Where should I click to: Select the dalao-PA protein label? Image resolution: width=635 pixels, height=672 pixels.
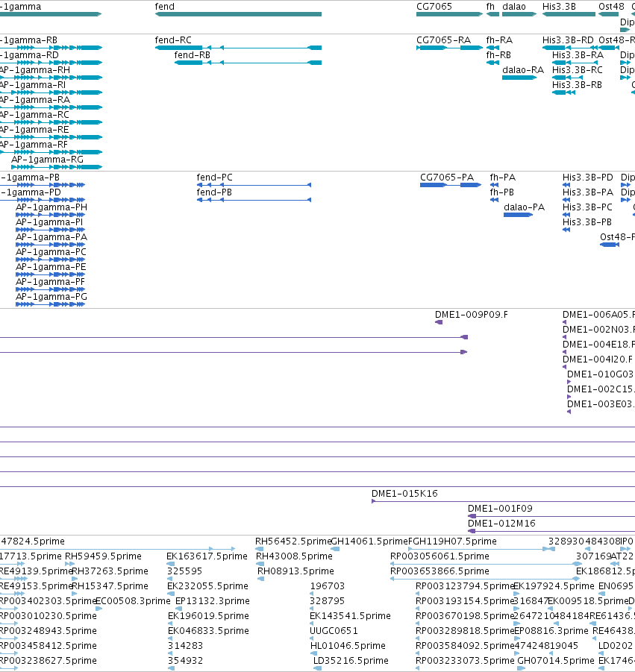coord(525,207)
